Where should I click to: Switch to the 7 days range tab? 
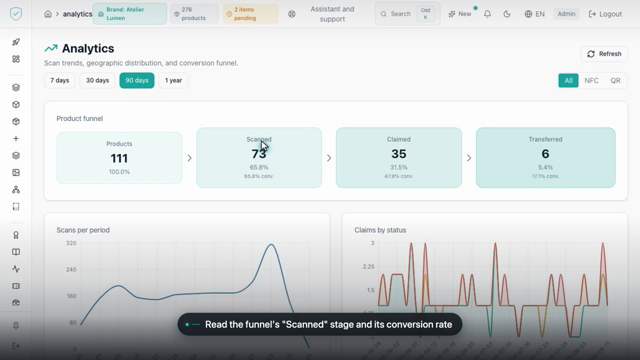tap(60, 80)
